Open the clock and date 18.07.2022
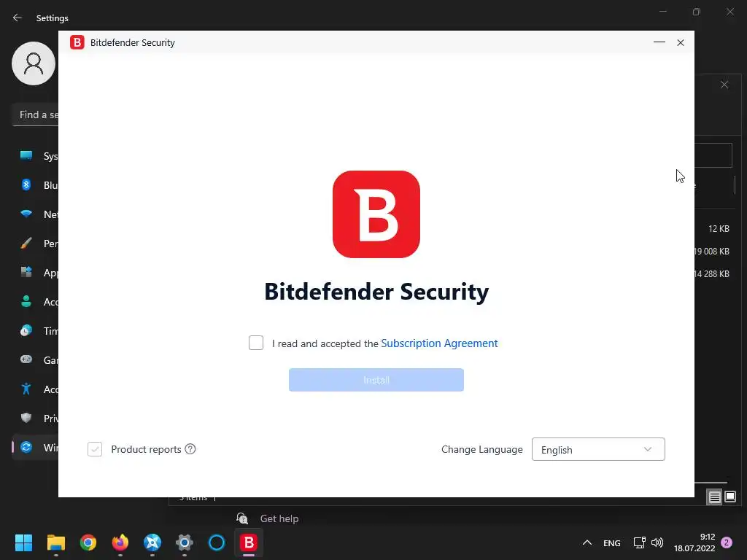The height and width of the screenshot is (560, 747). pyautogui.click(x=694, y=542)
